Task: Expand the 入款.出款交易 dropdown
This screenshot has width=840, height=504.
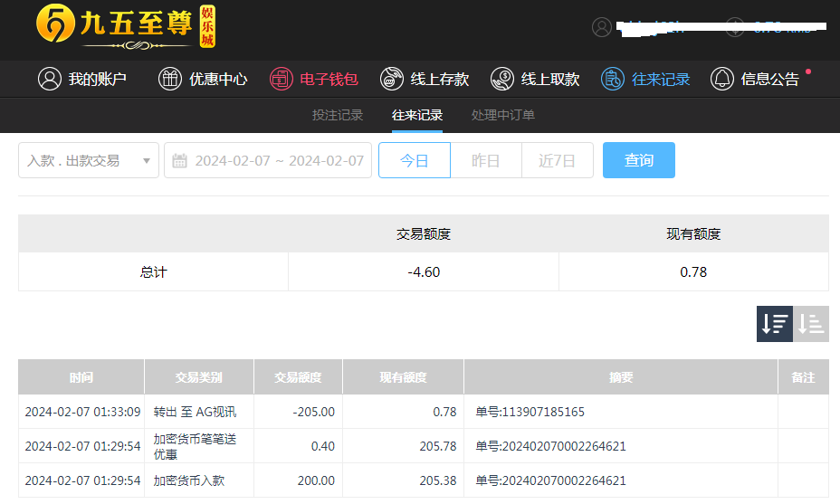Action: coord(89,160)
